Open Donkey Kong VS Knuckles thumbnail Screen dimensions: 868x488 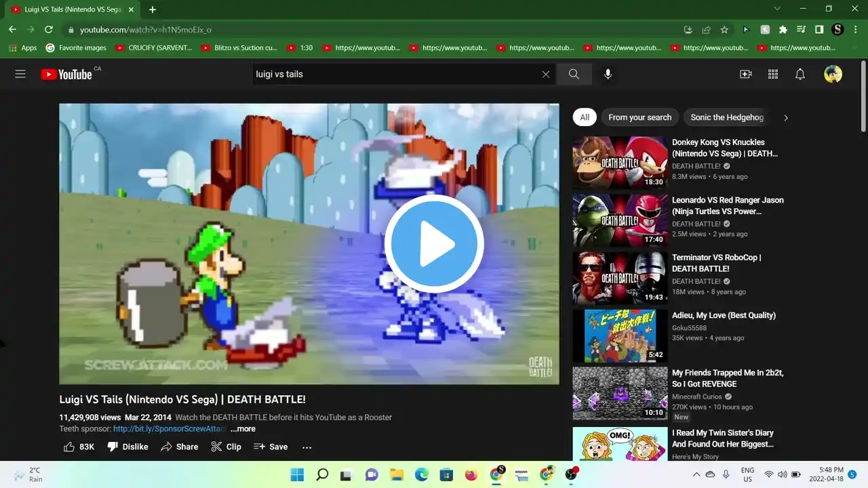[x=620, y=163]
